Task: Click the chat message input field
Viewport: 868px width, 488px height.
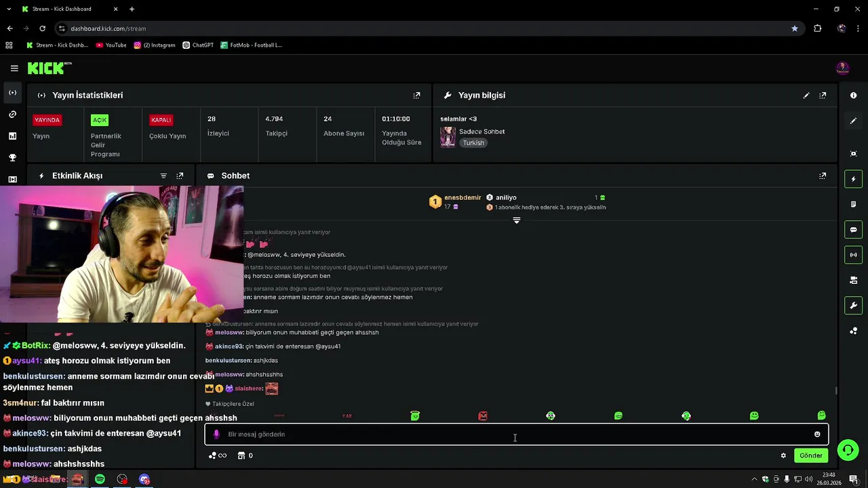Action: (x=516, y=434)
